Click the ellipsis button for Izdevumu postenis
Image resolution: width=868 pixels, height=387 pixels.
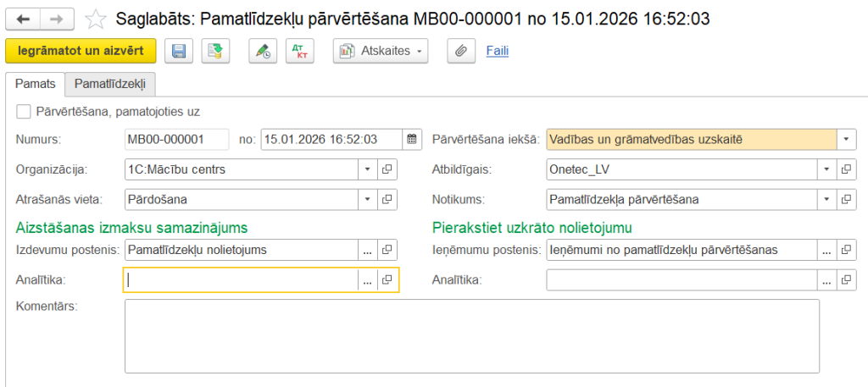coord(368,250)
